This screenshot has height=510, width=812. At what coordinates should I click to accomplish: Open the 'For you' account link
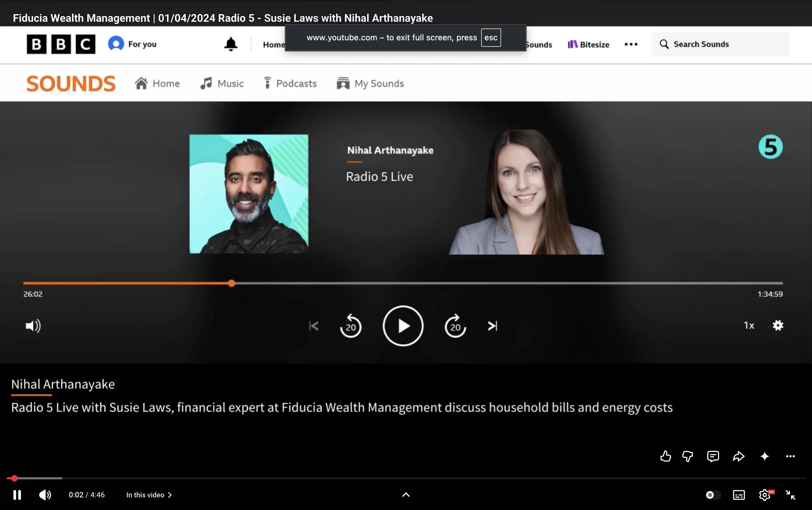[x=132, y=44]
